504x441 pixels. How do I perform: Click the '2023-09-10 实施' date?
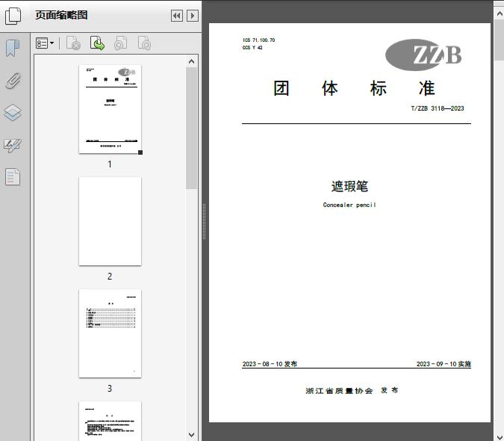tap(444, 364)
